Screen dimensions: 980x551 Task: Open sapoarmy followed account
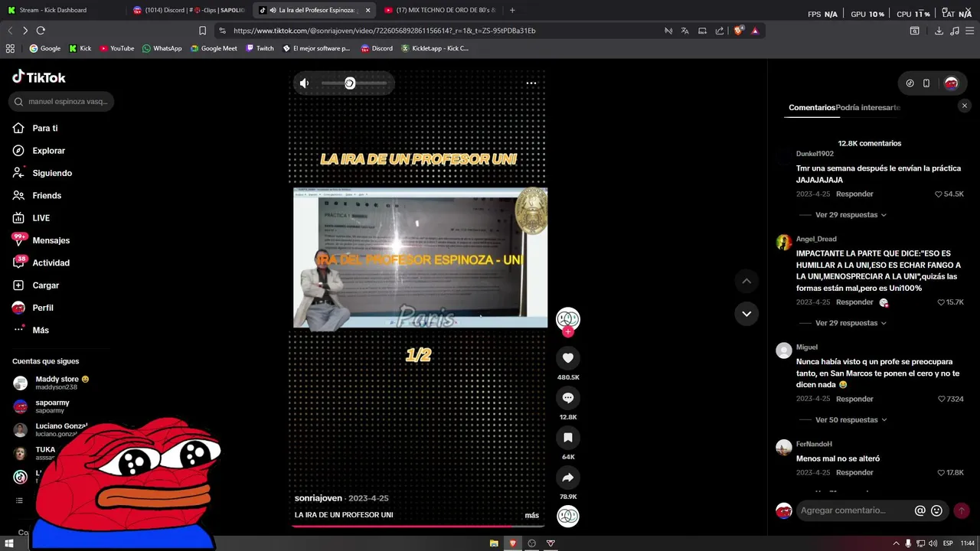[x=52, y=406]
